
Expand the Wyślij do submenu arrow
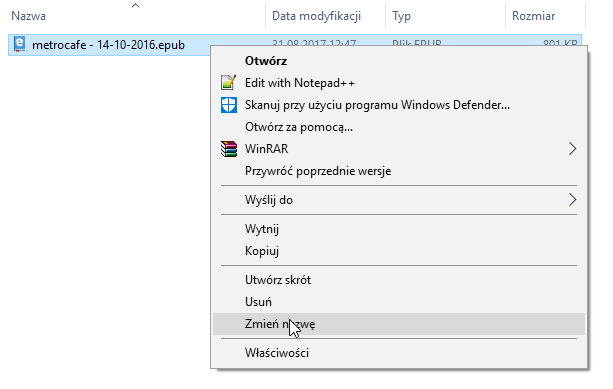[x=572, y=200]
